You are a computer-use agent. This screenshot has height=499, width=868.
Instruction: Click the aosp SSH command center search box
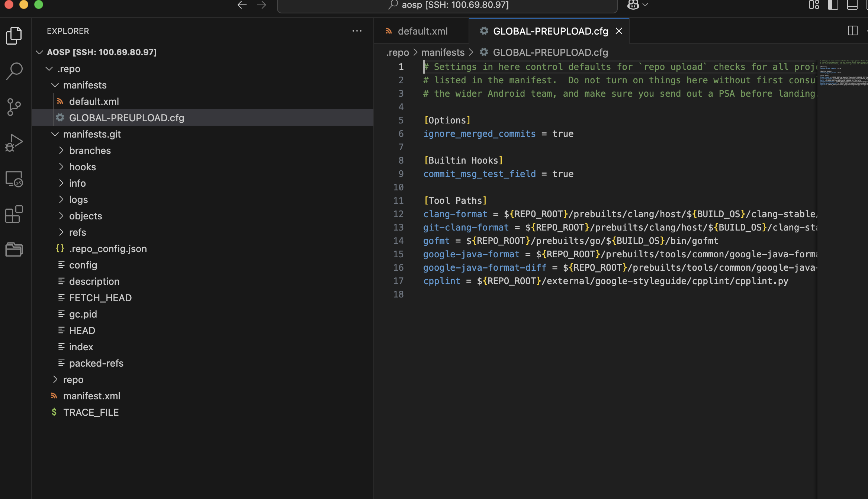[x=447, y=5]
